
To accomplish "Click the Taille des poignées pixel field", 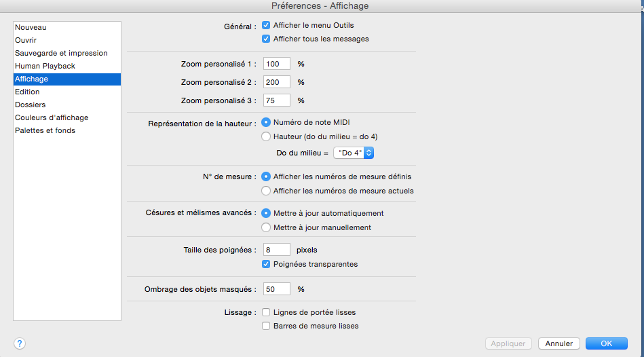I will point(277,250).
